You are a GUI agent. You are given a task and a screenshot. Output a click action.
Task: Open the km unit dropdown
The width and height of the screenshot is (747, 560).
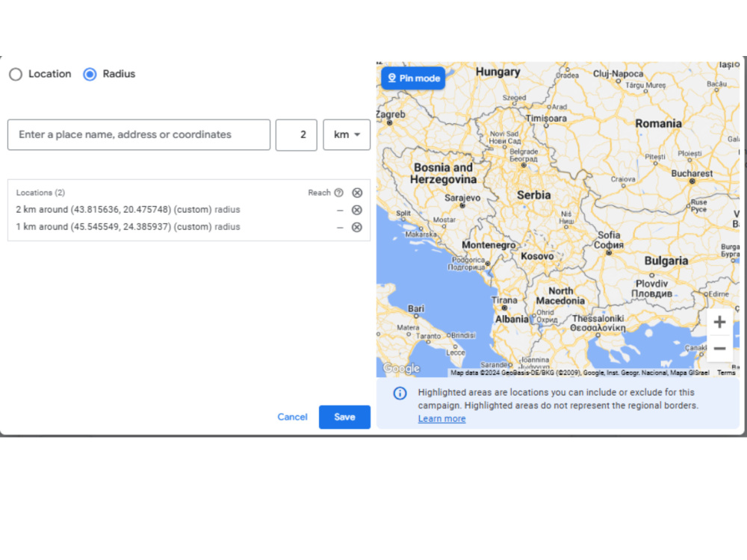347,134
